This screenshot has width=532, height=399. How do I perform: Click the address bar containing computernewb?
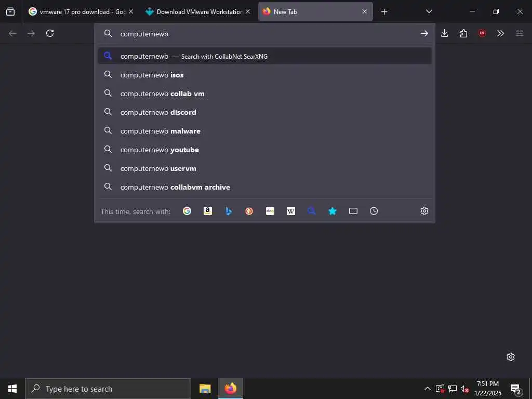click(264, 34)
